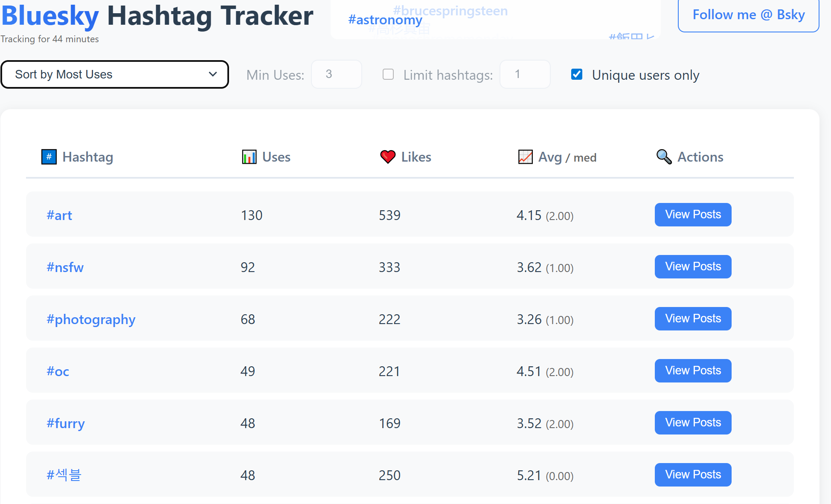Click the 68 uses value for #photography
Image resolution: width=831 pixels, height=504 pixels.
[248, 319]
